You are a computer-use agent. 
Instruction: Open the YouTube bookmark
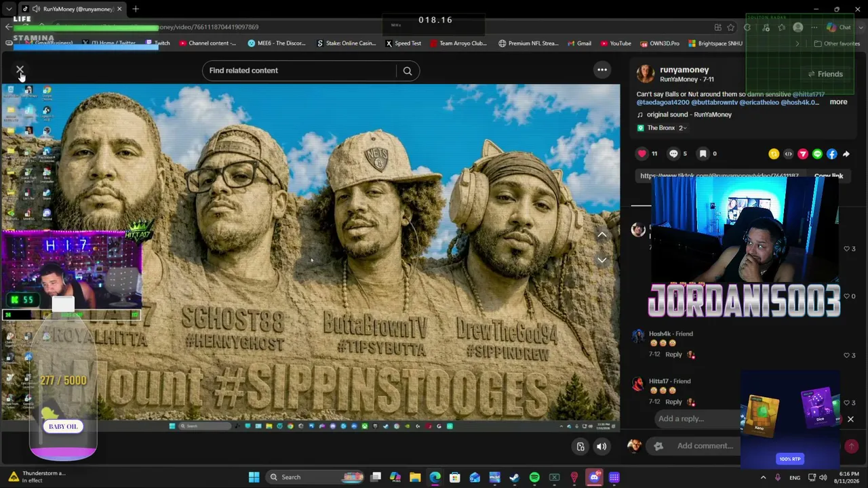pyautogui.click(x=616, y=43)
